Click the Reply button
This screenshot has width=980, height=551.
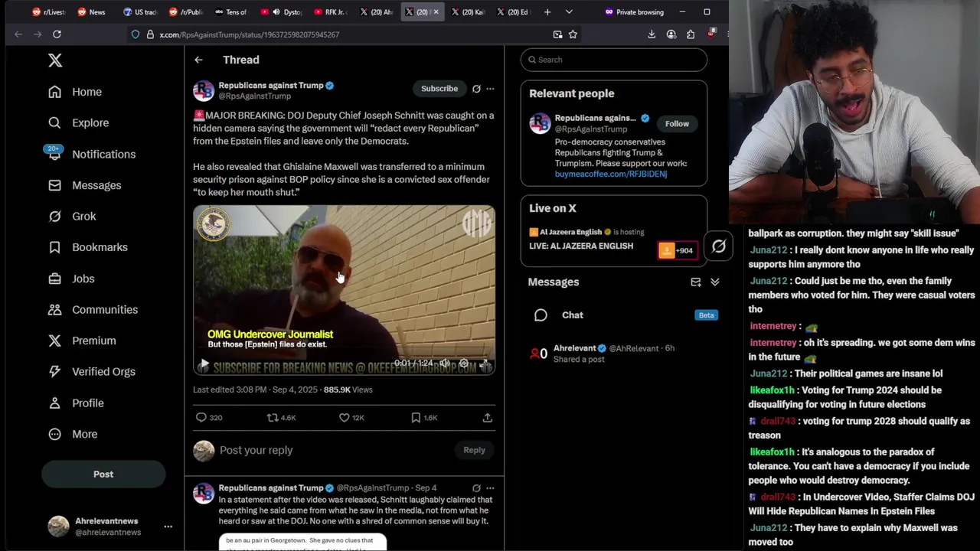[474, 450]
